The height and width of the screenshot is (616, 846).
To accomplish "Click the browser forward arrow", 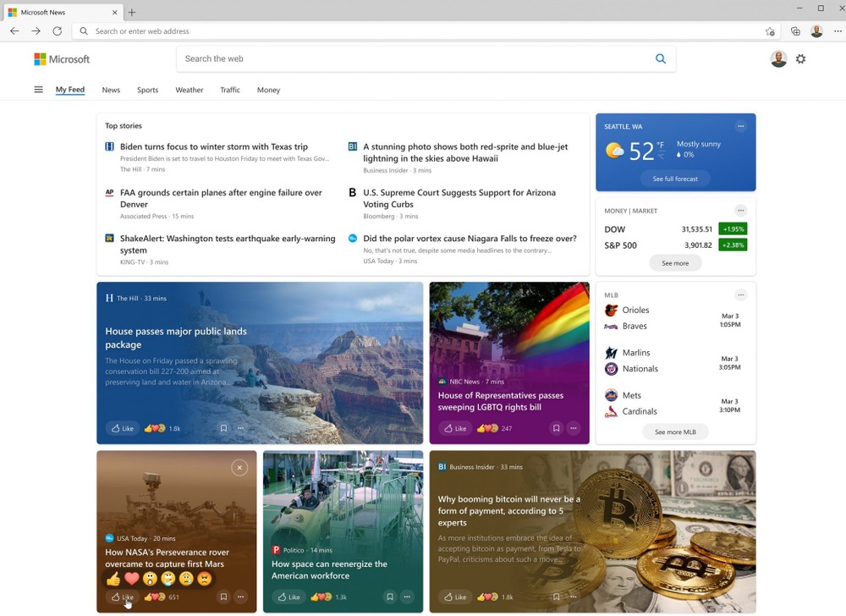I will tap(36, 31).
